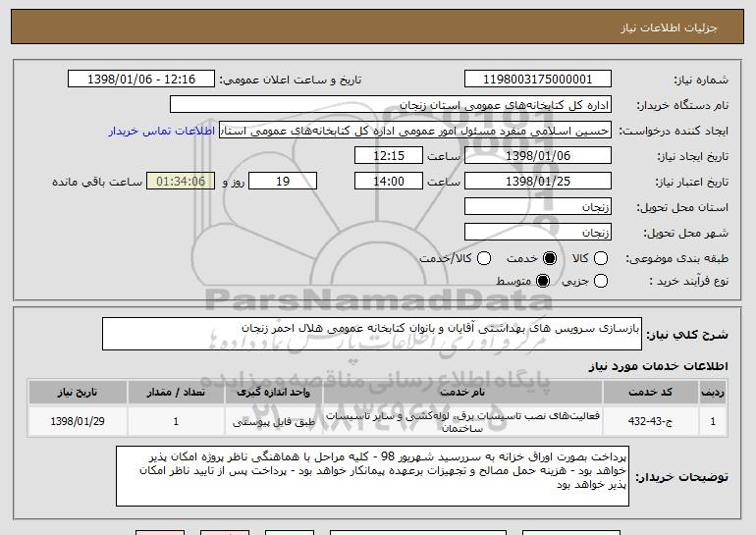The height and width of the screenshot is (535, 756).
Task: Click the کد خدمت column header
Action: click(x=666, y=393)
